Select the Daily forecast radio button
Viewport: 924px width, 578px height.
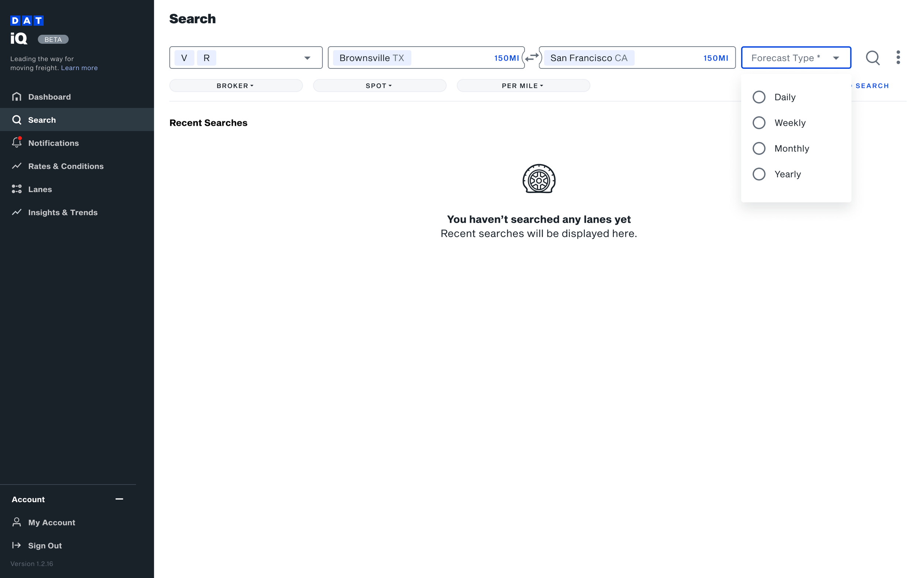point(759,97)
